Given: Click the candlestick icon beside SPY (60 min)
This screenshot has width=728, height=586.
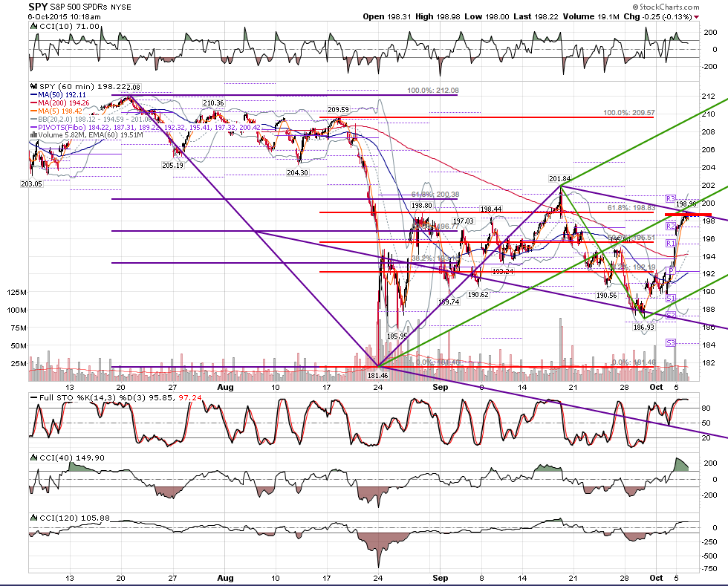Looking at the screenshot, I should 33,86.
